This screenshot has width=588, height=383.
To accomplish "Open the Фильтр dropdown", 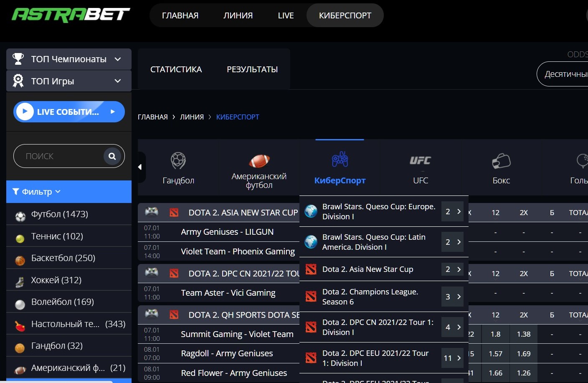I will pyautogui.click(x=69, y=192).
